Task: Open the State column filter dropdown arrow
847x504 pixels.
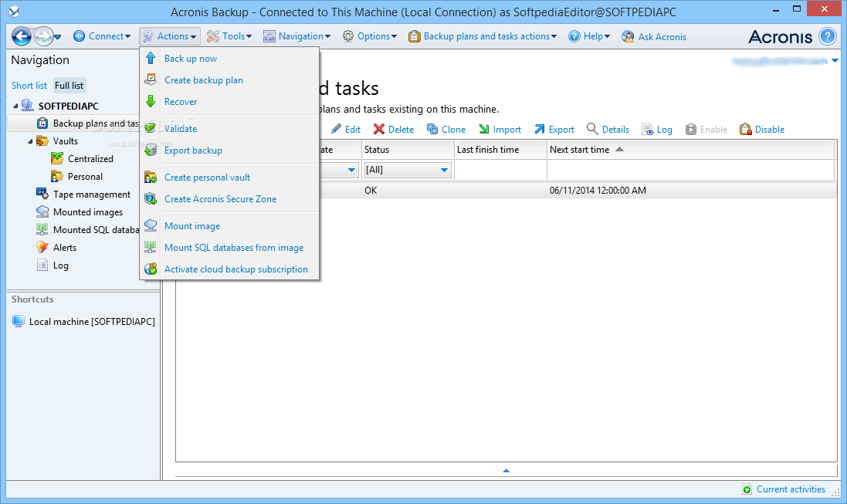Action: point(351,170)
